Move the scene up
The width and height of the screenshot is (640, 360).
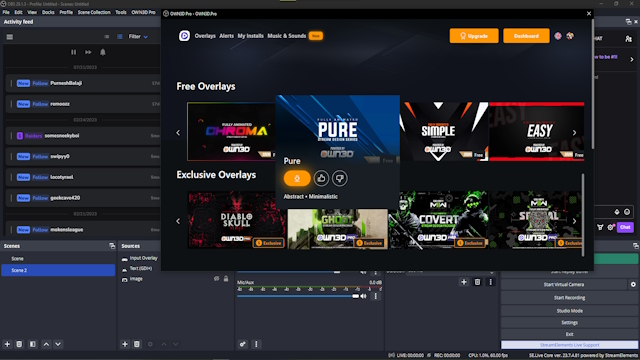46,344
